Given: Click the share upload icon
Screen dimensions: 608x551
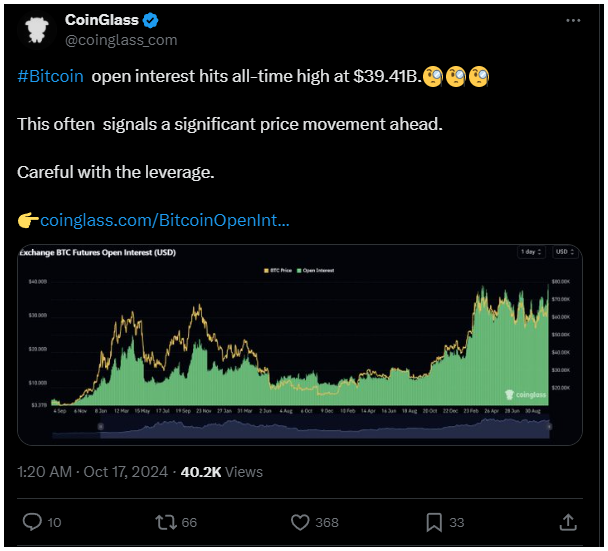Looking at the screenshot, I should (568, 522).
